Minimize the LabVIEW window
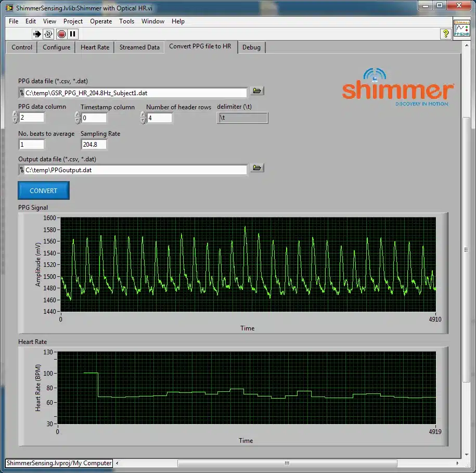Screen dimensions: 476x473 [426, 6]
